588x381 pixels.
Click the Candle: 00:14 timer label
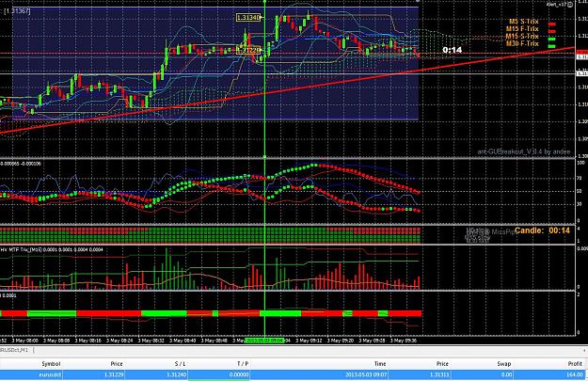click(542, 230)
